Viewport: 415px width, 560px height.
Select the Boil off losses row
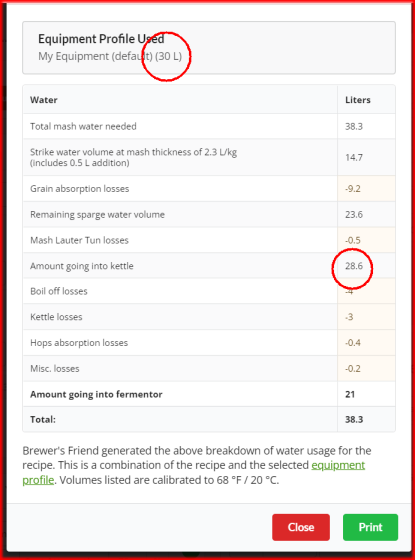(x=209, y=291)
